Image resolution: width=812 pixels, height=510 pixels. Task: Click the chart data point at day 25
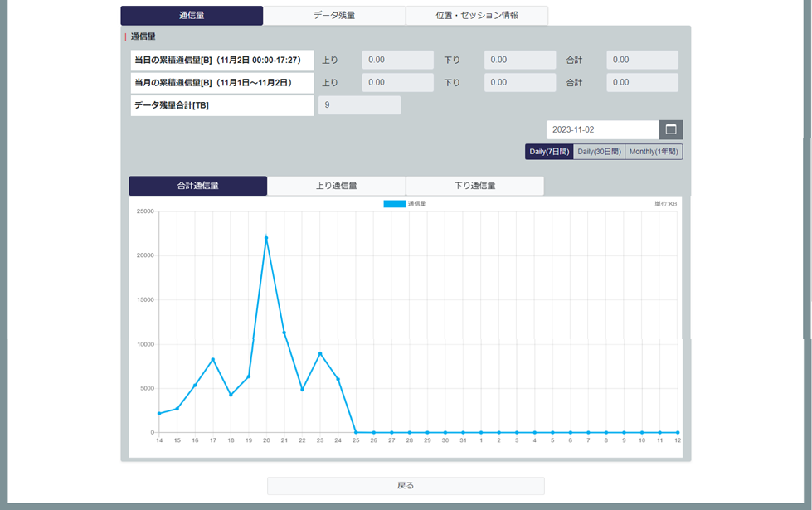(x=356, y=432)
